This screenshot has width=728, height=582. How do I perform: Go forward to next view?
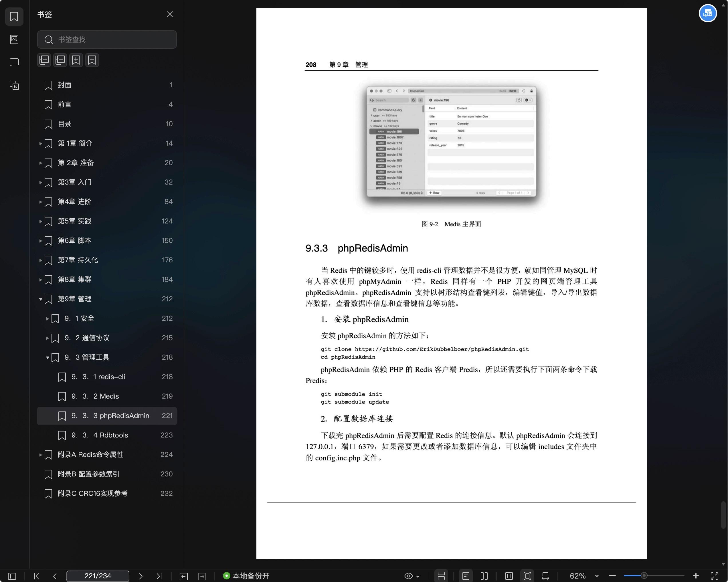[x=202, y=576]
